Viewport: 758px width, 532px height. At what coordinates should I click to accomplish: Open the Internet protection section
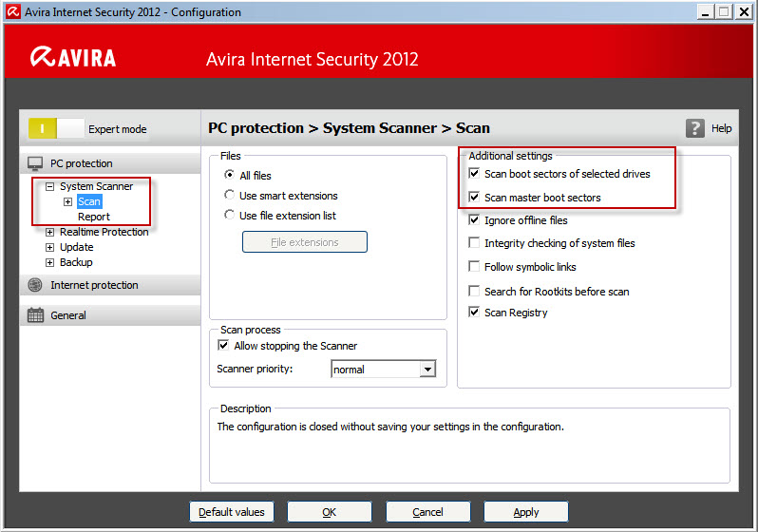pyautogui.click(x=110, y=285)
